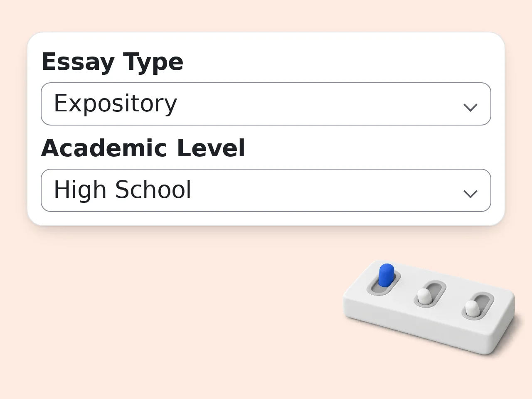This screenshot has width=532, height=399.
Task: Click the High School selected value text
Action: pyautogui.click(x=123, y=190)
